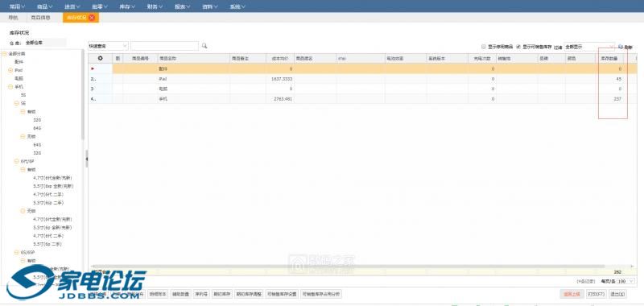Open the per-page 100 dropdown
Image resolution: width=644 pixels, height=306 pixels.
626,281
